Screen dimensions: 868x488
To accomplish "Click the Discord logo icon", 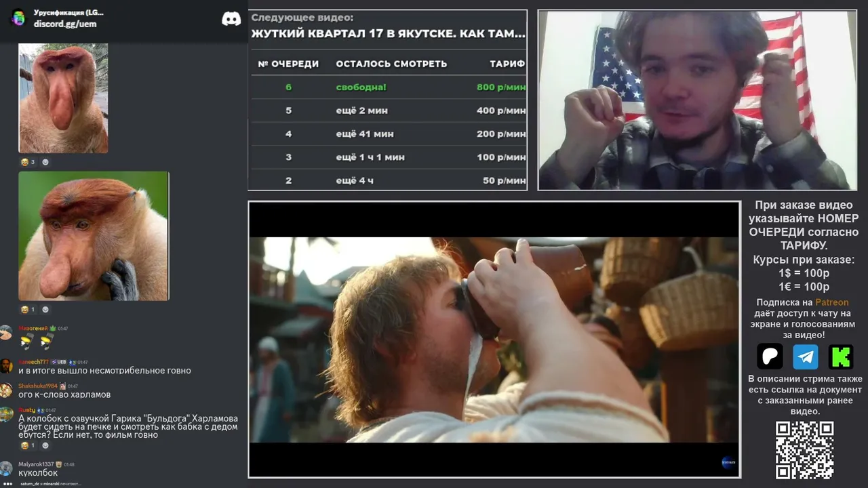I will [231, 18].
